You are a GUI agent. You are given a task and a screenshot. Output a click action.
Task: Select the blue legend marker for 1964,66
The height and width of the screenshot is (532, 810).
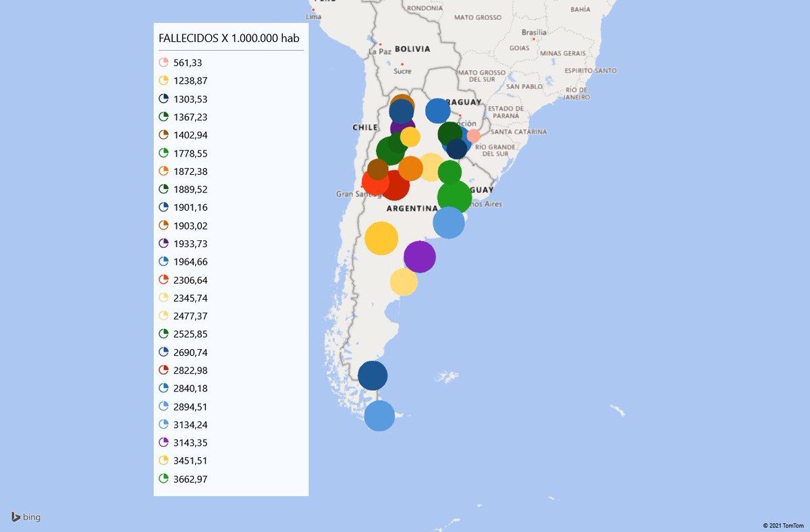163,261
